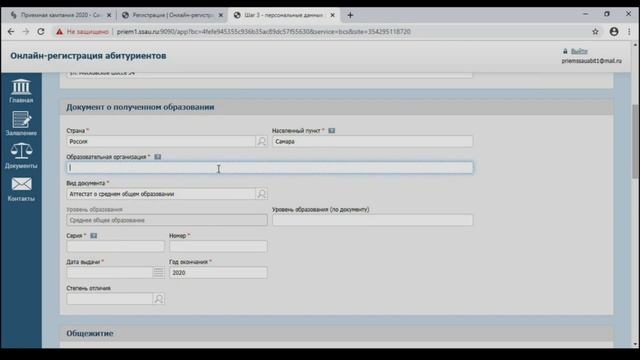This screenshot has height=360, width=640.
Task: Open the Контакты envelope icon
Action: click(21, 189)
